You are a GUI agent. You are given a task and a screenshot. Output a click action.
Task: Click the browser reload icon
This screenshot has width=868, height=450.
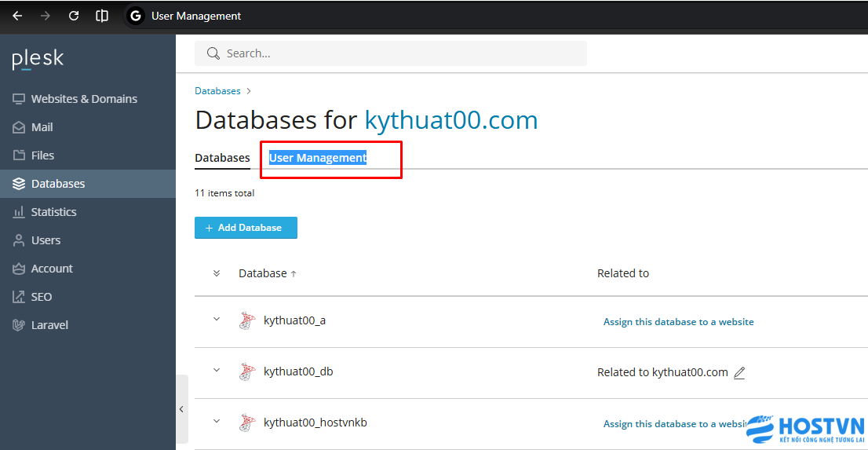[x=74, y=16]
